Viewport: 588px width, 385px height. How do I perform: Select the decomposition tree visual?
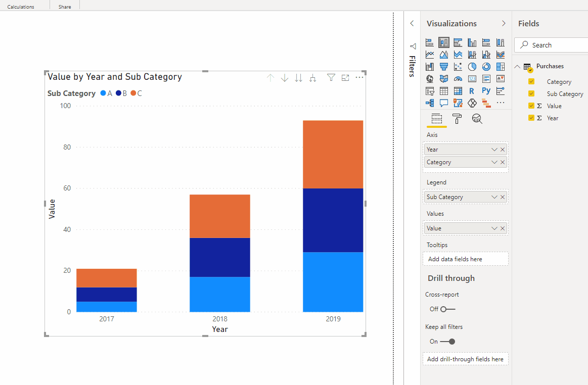pos(430,103)
